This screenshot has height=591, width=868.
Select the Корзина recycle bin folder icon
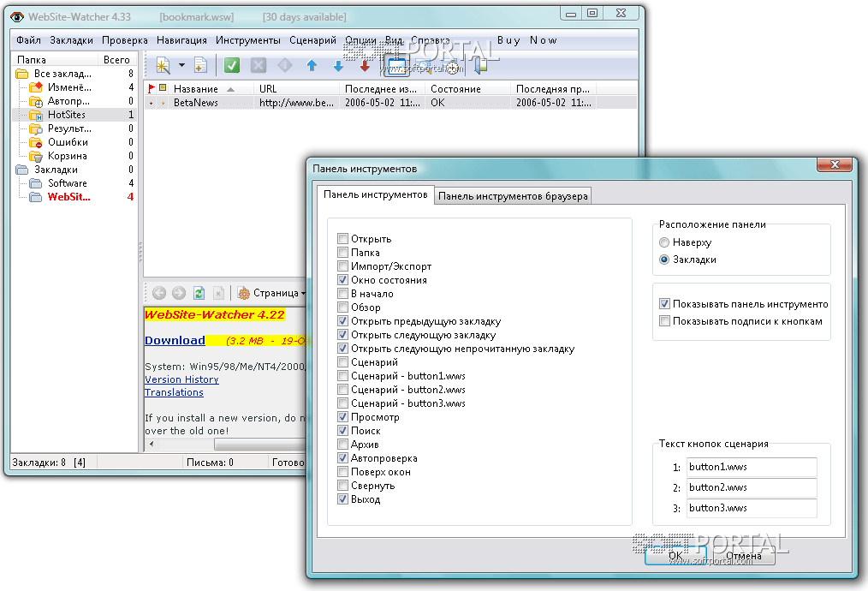[x=36, y=156]
